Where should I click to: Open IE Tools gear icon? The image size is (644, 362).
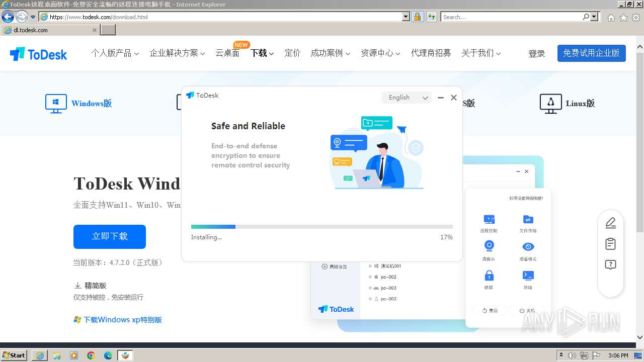pos(636,18)
